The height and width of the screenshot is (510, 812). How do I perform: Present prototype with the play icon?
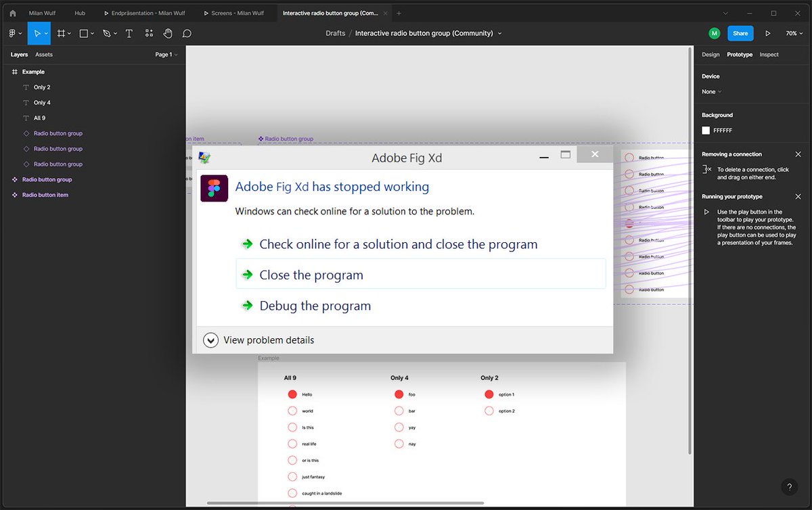tap(768, 33)
